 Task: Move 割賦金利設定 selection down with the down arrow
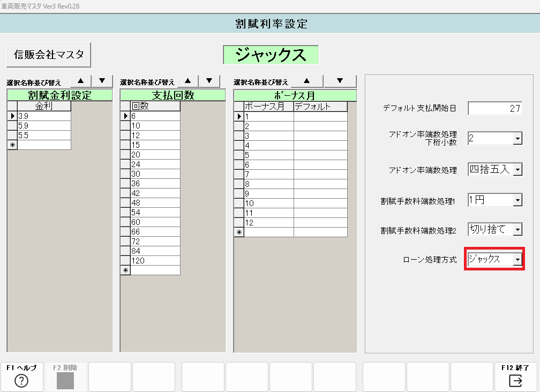102,81
